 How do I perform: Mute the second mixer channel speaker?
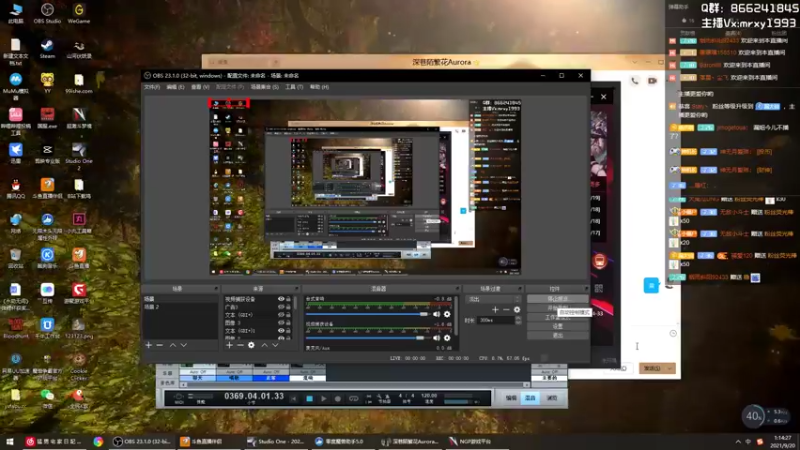coord(436,338)
